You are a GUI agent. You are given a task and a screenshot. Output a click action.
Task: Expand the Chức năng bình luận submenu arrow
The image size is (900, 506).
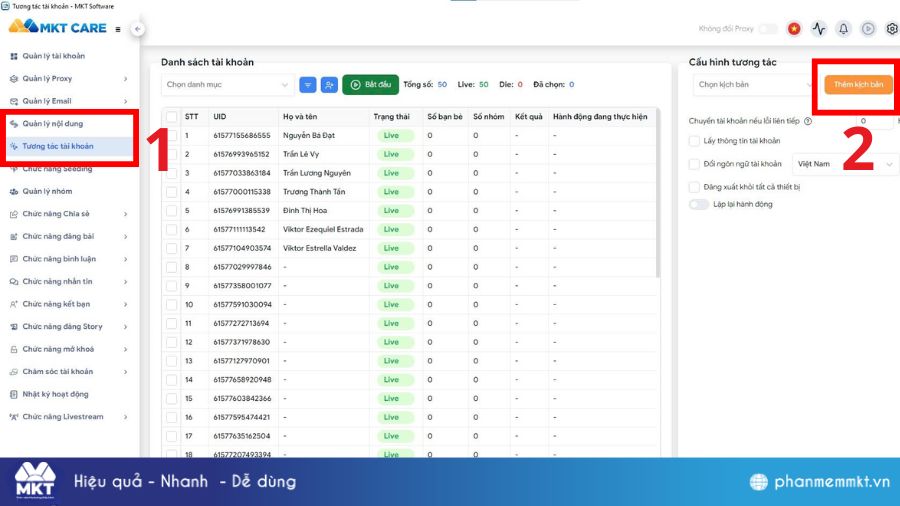(125, 259)
